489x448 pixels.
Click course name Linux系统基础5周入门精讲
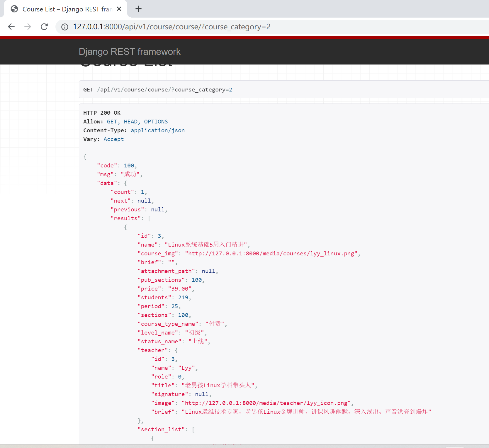tap(206, 245)
